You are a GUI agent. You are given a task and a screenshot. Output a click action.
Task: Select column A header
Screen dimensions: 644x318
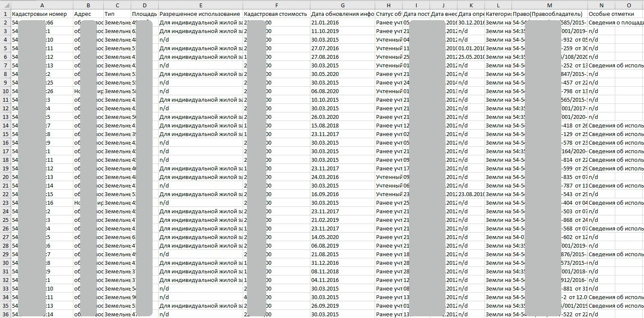(x=42, y=5)
